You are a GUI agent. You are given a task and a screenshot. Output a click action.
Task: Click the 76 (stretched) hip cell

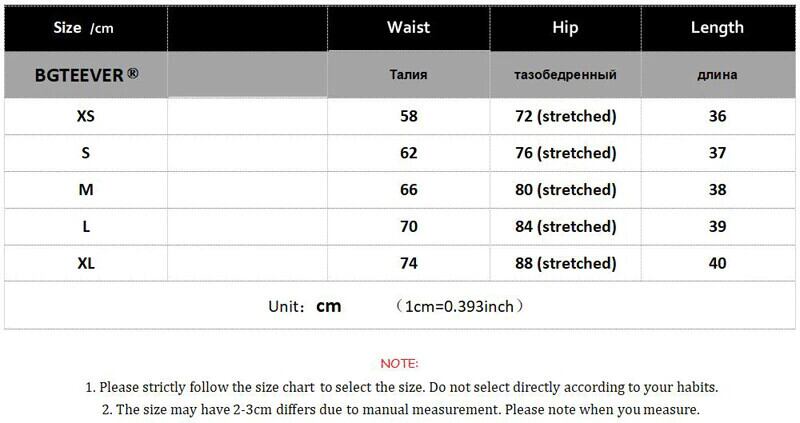point(565,153)
